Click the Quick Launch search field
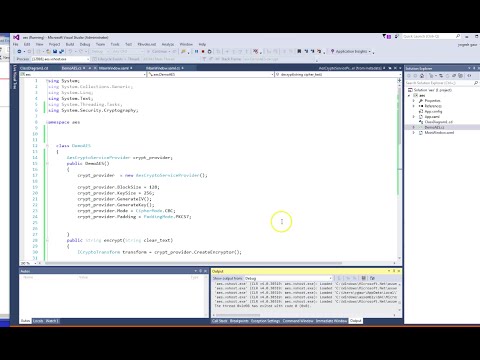The height and width of the screenshot is (360, 480). tap(432, 36)
